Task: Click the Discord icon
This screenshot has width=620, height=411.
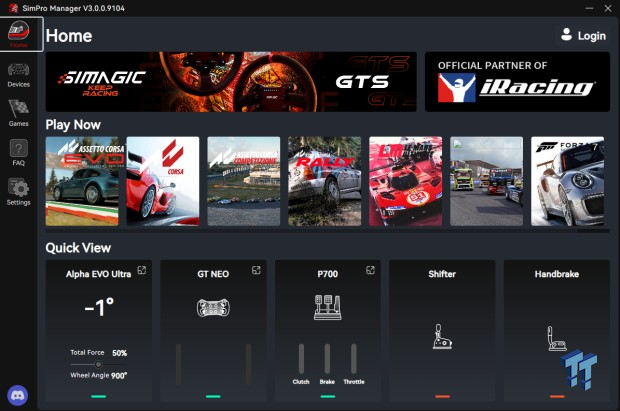Action: click(x=18, y=395)
